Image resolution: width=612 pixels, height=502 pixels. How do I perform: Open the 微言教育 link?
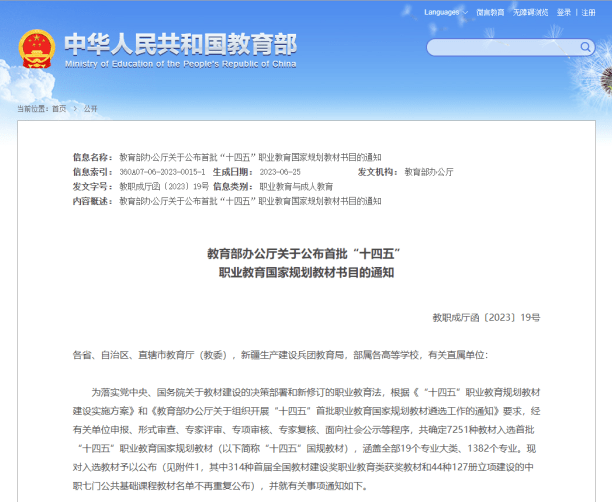click(x=490, y=12)
